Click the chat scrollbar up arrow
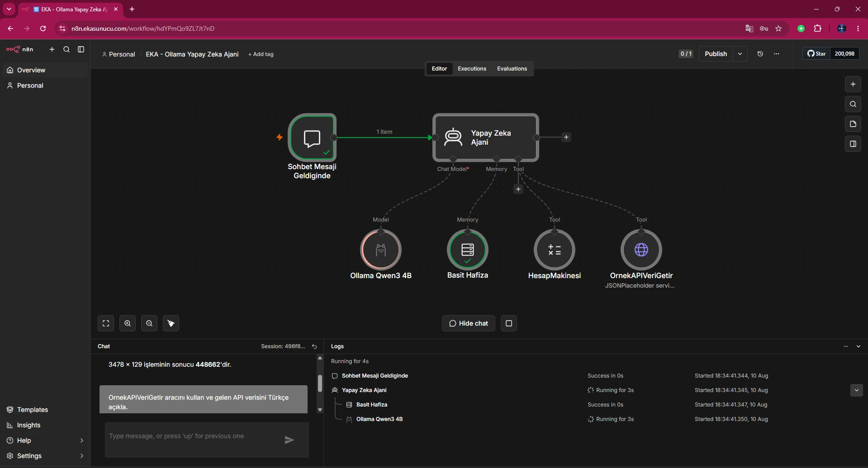The height and width of the screenshot is (468, 868). click(320, 358)
